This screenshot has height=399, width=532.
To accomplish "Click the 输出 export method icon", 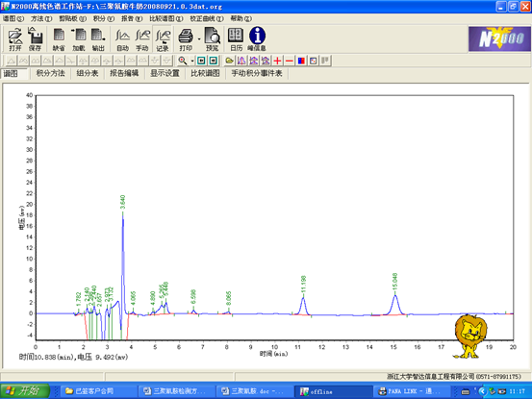I will pos(98,39).
